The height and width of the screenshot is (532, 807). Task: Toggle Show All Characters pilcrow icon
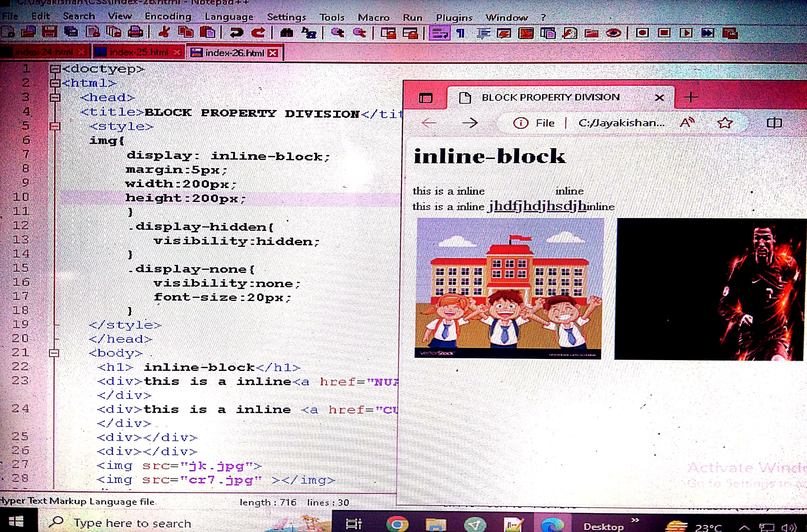(461, 33)
